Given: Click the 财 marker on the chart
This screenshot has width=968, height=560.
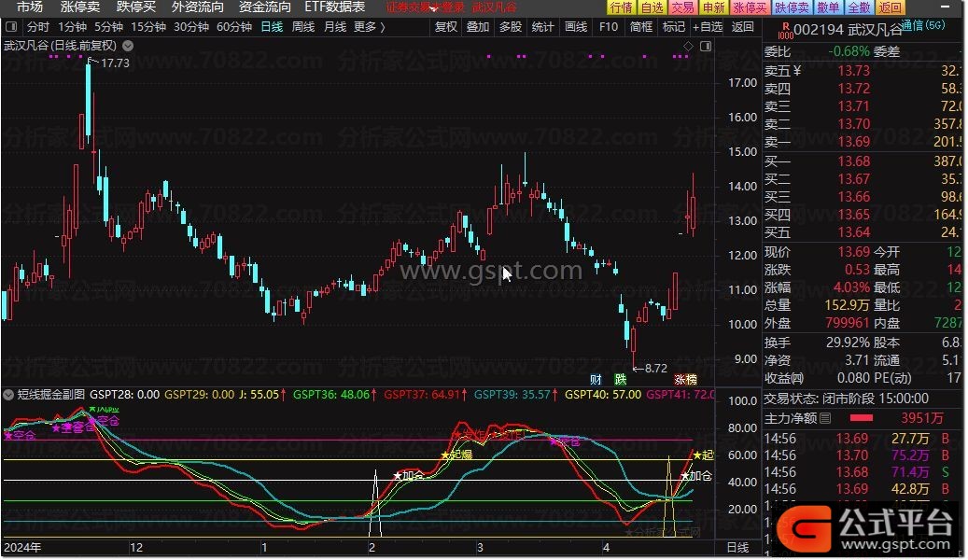Looking at the screenshot, I should coord(596,379).
